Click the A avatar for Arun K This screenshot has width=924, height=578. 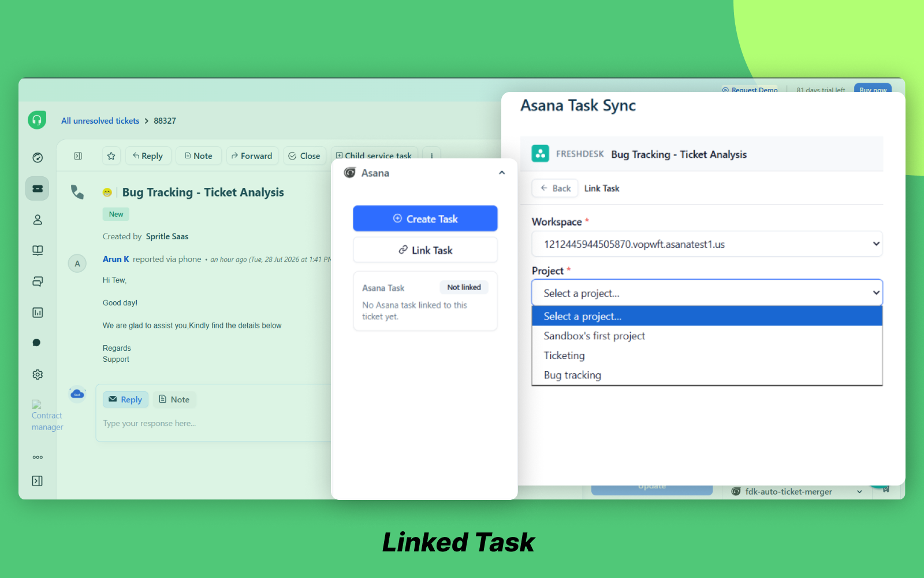(77, 264)
